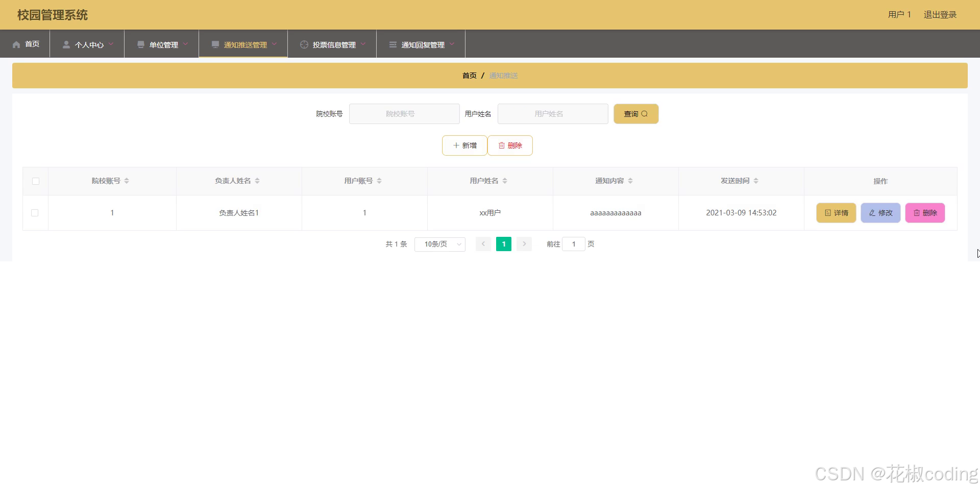Focus the 院校账号 search input
Image resolution: width=980 pixels, height=490 pixels.
[x=404, y=114]
